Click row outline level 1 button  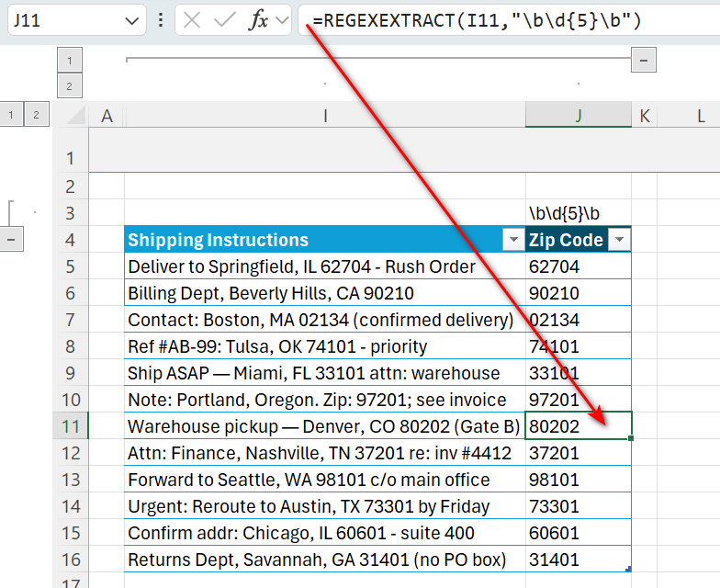tap(11, 115)
